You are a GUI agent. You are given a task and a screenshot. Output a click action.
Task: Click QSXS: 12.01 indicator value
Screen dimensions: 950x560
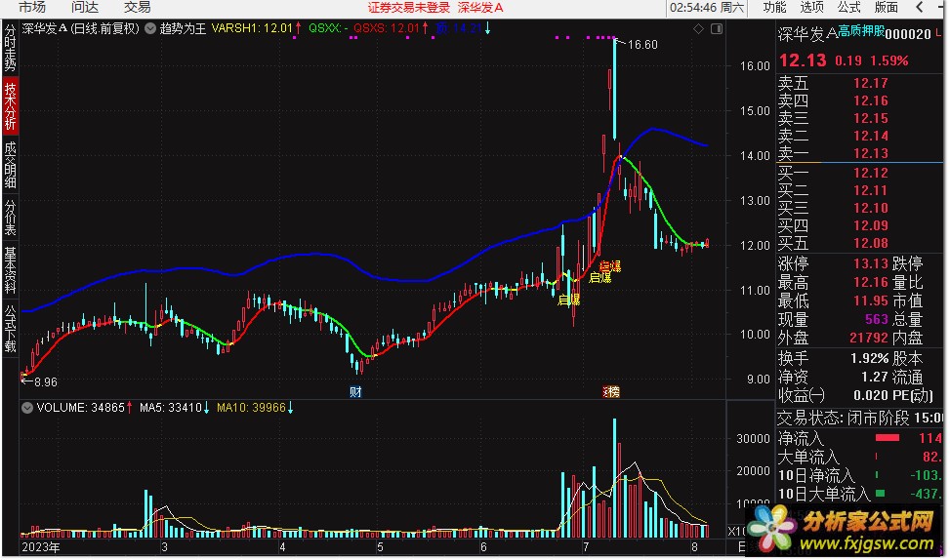click(x=387, y=28)
